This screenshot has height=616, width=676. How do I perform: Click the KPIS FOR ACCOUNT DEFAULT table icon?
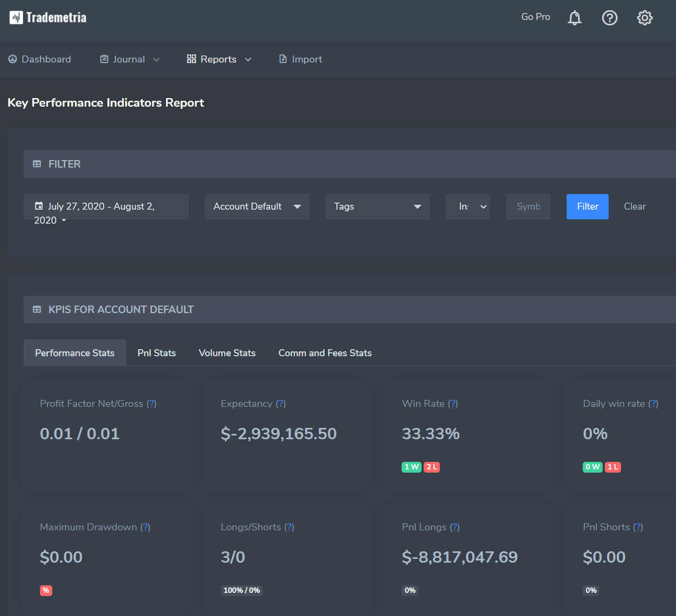point(37,309)
